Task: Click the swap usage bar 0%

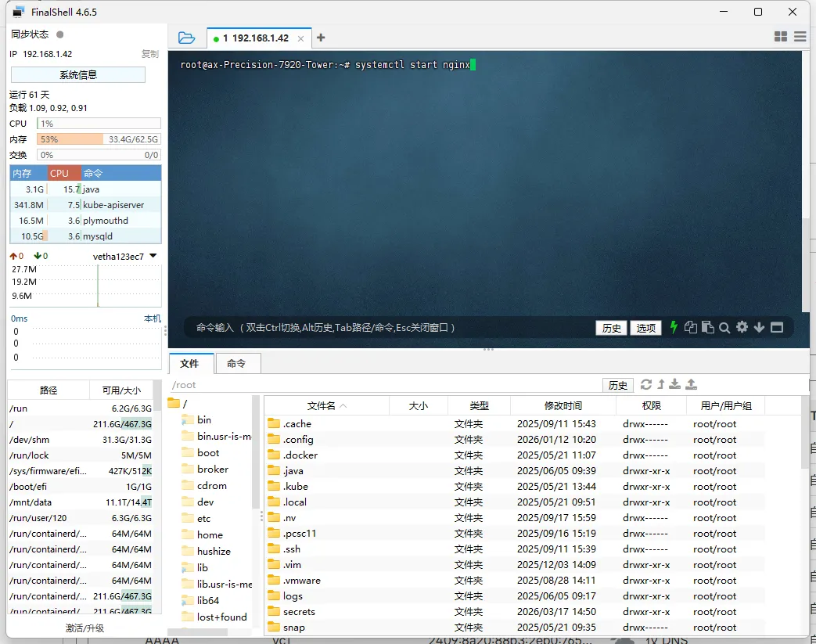Action: click(99, 155)
